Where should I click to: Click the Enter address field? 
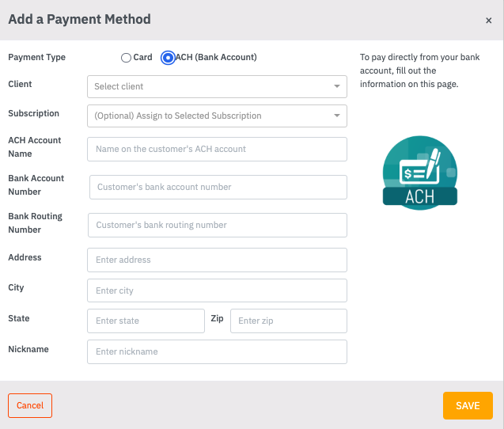[217, 260]
